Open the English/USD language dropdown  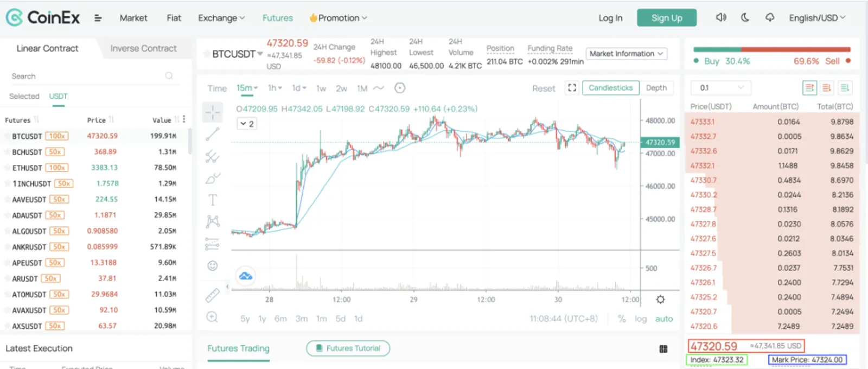(x=817, y=18)
